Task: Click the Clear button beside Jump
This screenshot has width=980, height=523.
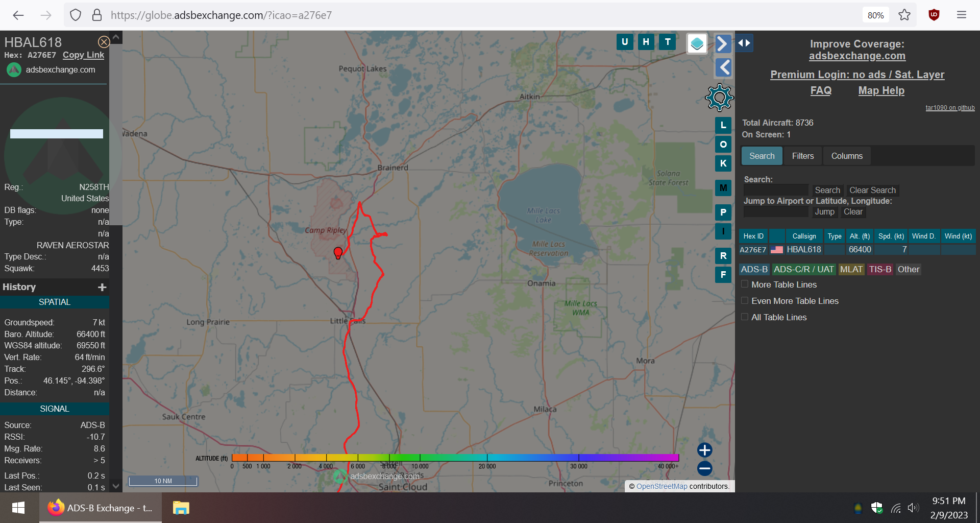Action: click(x=853, y=212)
